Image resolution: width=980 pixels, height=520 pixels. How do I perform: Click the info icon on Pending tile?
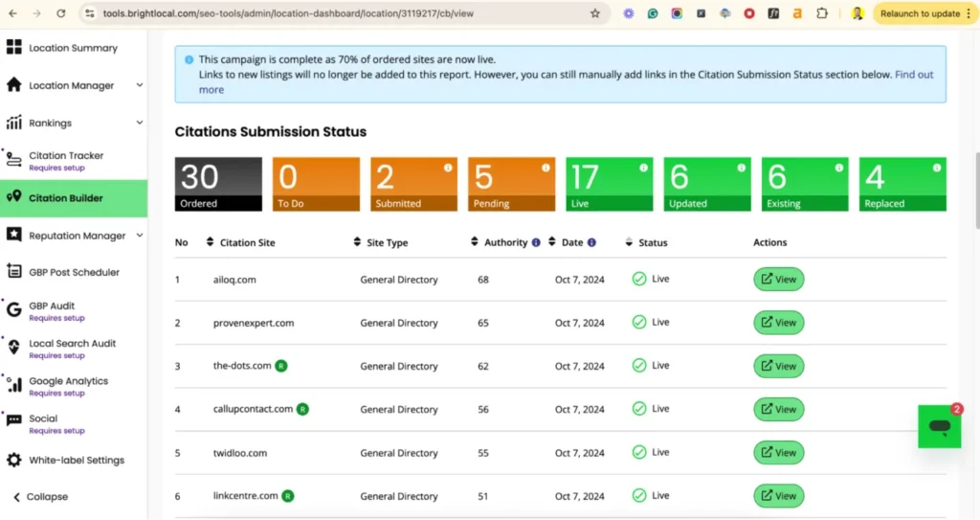(x=546, y=168)
